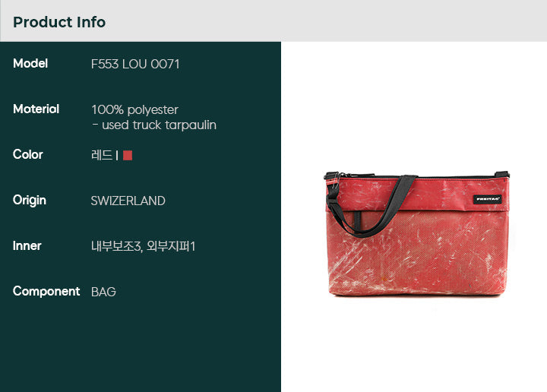Click the used truck tarpaulin line

tap(154, 125)
